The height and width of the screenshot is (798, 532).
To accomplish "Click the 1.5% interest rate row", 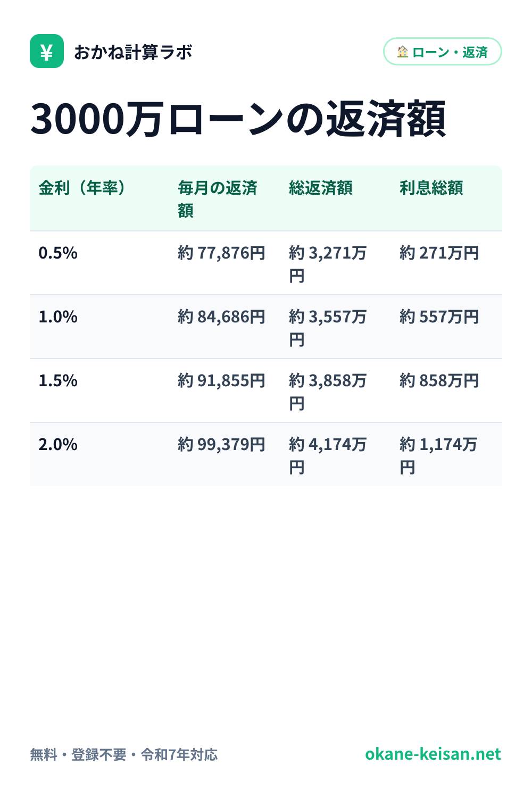I will (x=266, y=391).
